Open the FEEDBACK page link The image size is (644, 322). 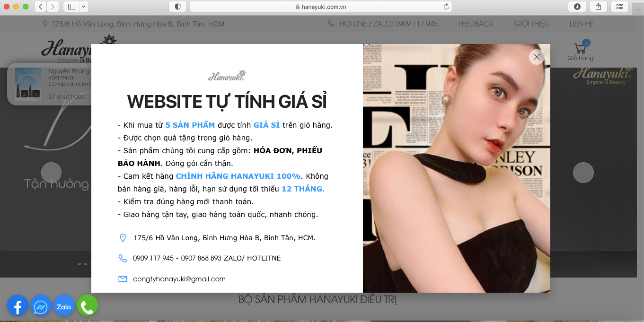coord(476,24)
